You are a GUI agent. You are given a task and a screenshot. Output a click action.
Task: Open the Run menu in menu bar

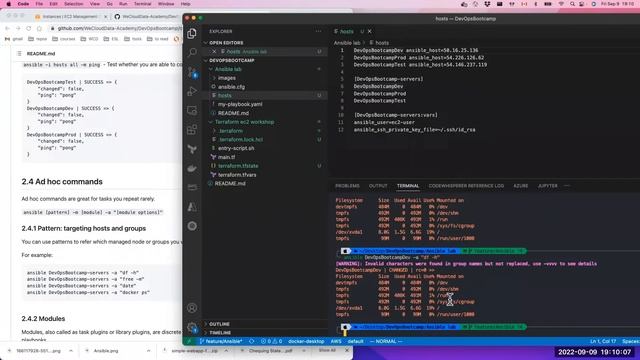[x=123, y=4]
